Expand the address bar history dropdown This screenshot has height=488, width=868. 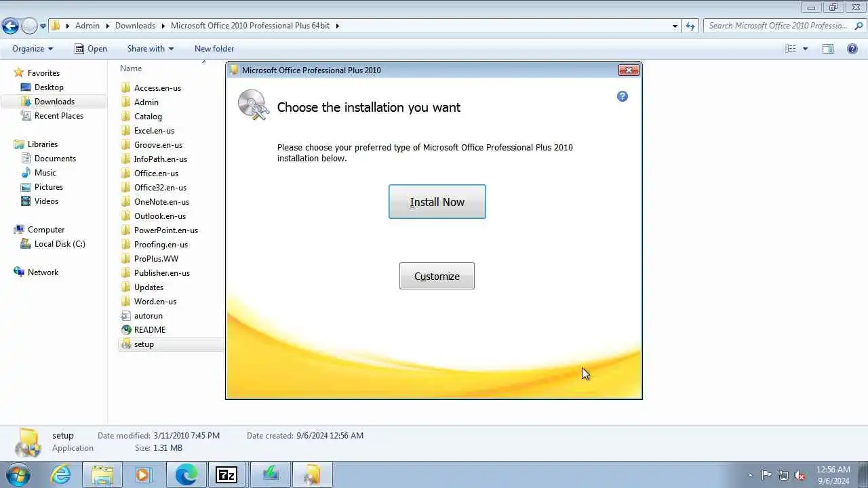[675, 26]
